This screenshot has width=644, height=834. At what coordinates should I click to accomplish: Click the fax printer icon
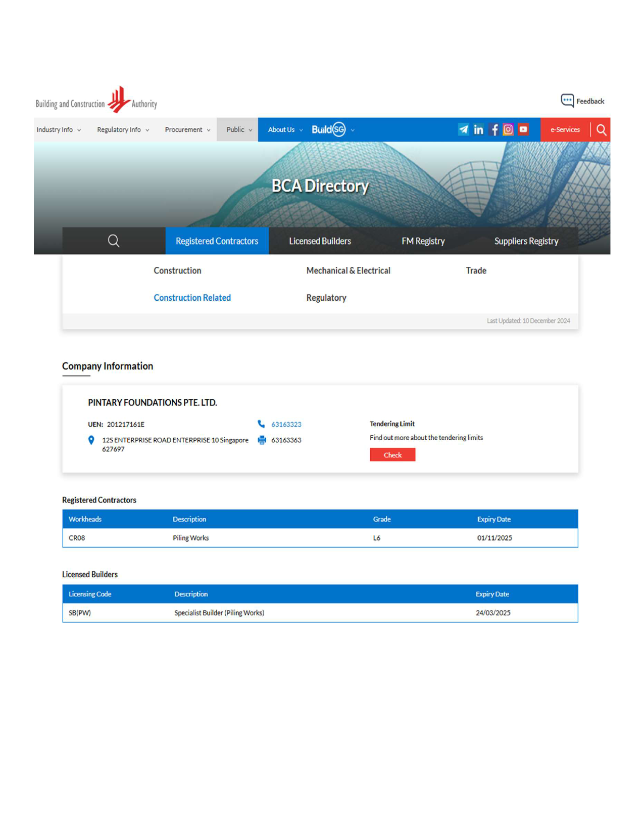point(262,440)
